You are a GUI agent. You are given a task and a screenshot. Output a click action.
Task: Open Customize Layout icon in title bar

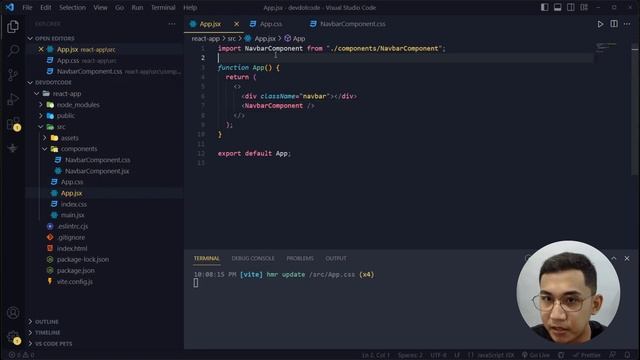[x=584, y=7]
